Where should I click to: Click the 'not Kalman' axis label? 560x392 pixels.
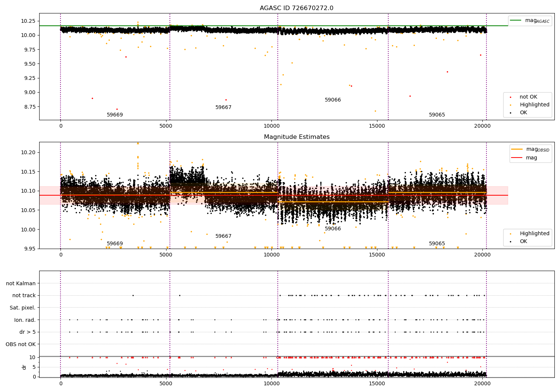coord(21,283)
